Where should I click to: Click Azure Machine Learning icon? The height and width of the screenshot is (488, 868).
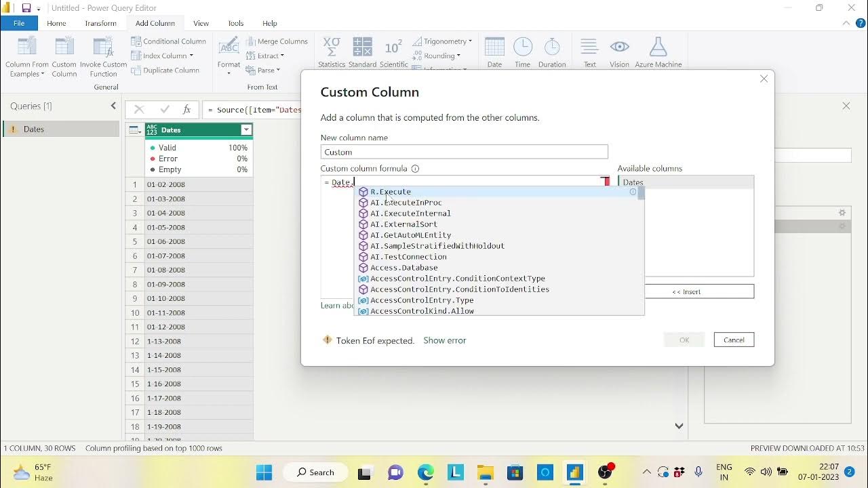(658, 47)
